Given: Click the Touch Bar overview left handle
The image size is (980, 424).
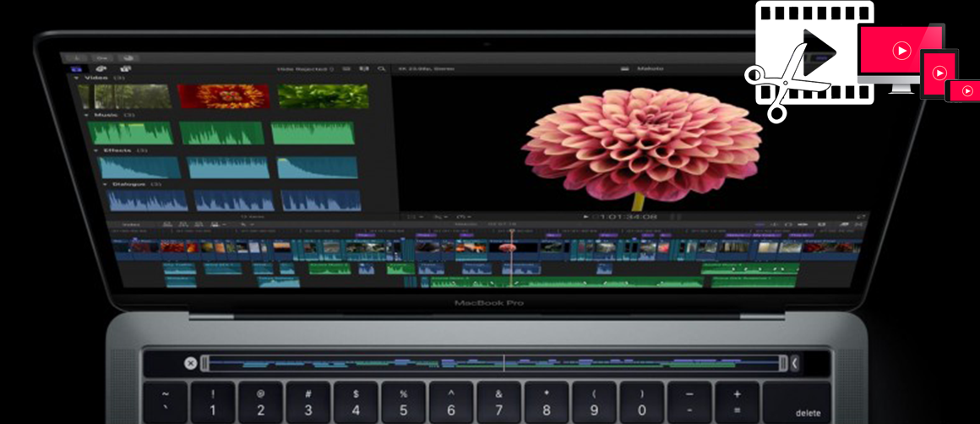Looking at the screenshot, I should (204, 363).
